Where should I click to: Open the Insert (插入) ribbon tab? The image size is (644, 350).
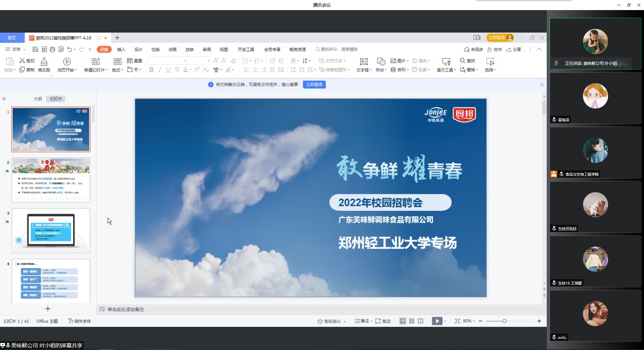click(x=121, y=49)
